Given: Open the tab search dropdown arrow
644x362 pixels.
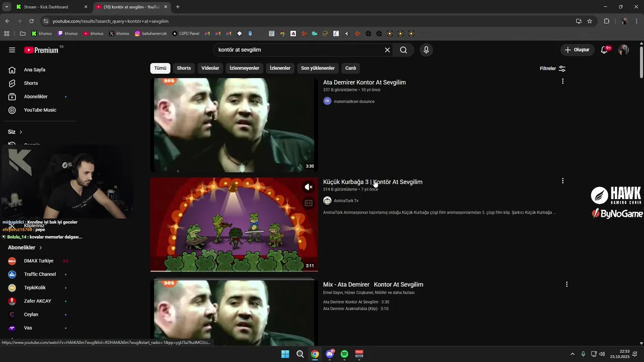Looking at the screenshot, I should tap(7, 7).
